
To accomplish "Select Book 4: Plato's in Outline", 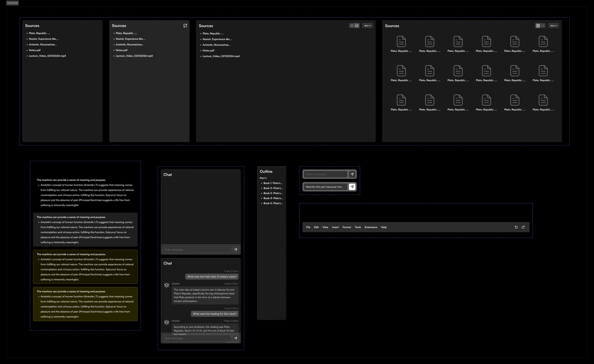I will (x=273, y=198).
